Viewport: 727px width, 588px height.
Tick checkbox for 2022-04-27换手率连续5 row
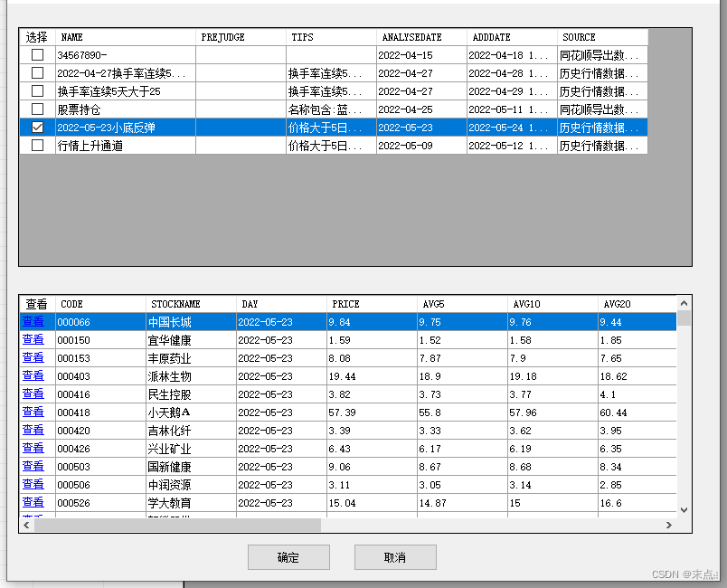(37, 72)
